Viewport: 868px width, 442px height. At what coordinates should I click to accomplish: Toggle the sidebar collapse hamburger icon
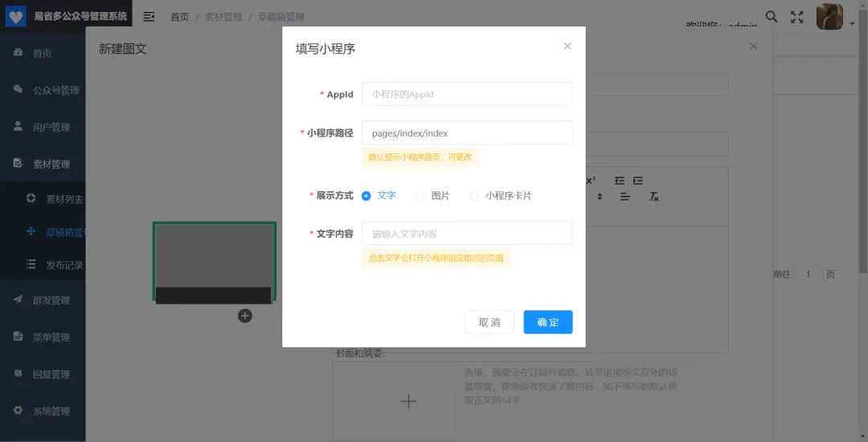click(149, 17)
